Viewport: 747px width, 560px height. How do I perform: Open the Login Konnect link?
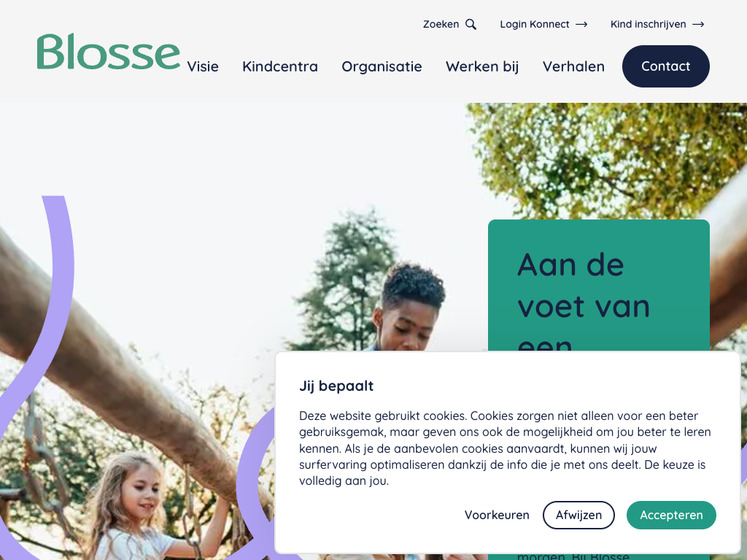point(535,24)
